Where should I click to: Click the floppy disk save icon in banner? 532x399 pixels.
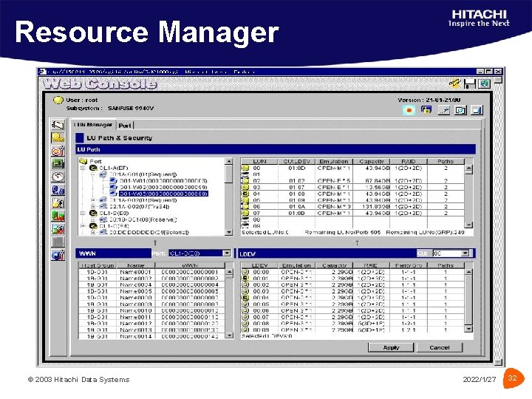[x=470, y=83]
